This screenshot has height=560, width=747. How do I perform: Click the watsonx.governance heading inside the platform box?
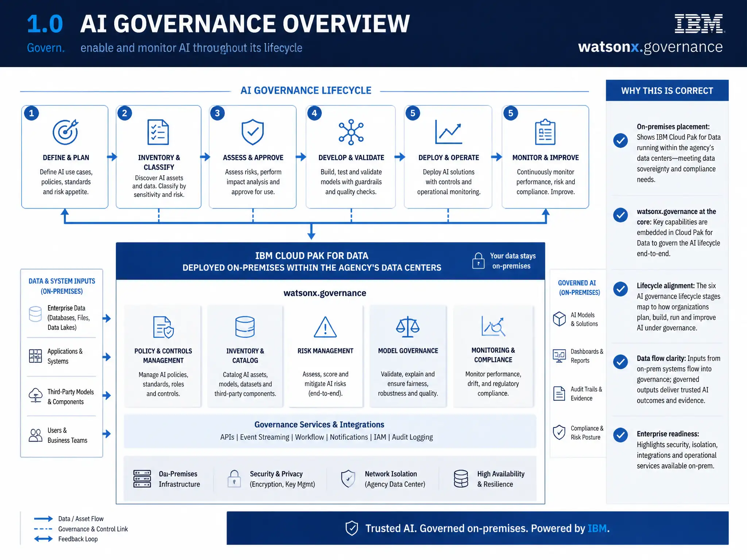(325, 293)
